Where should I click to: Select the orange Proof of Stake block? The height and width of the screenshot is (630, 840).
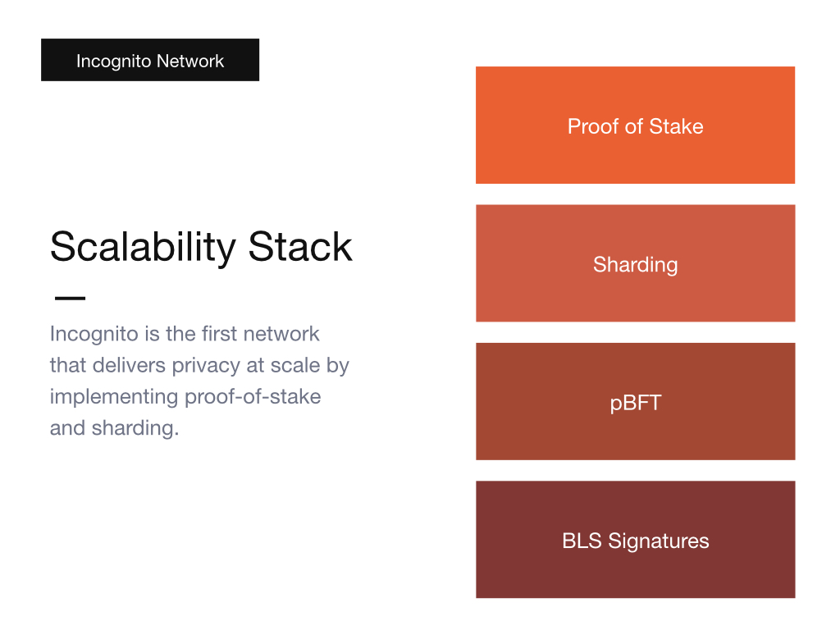click(636, 126)
